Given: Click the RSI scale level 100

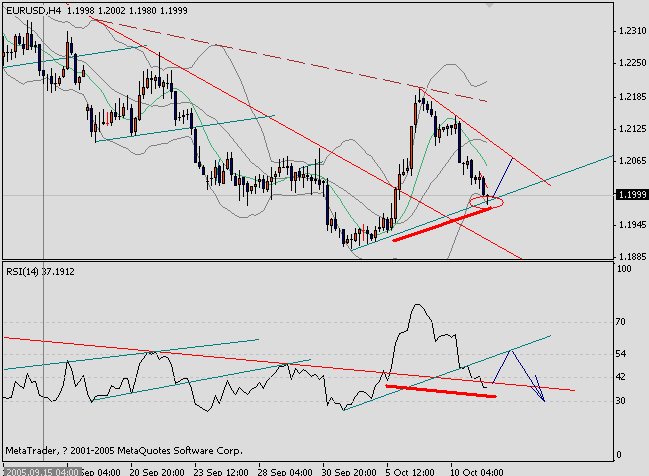Looking at the screenshot, I should tap(624, 269).
